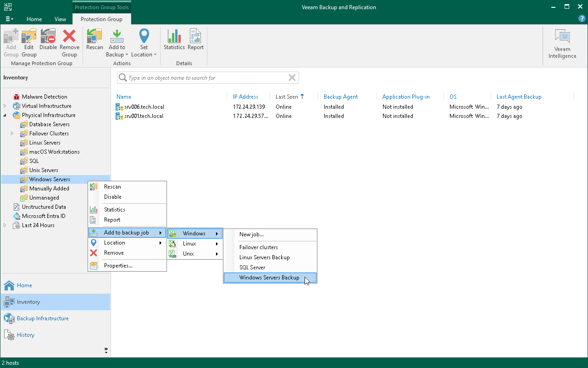
Task: Click the Add Group ribbon icon
Action: [x=11, y=36]
